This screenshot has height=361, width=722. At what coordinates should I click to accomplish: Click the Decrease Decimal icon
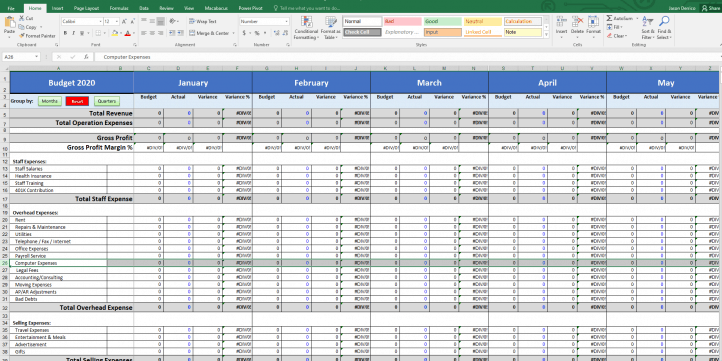point(285,33)
